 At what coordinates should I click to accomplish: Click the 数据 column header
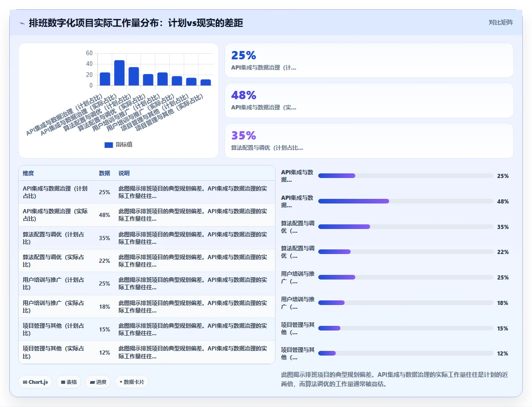click(104, 173)
